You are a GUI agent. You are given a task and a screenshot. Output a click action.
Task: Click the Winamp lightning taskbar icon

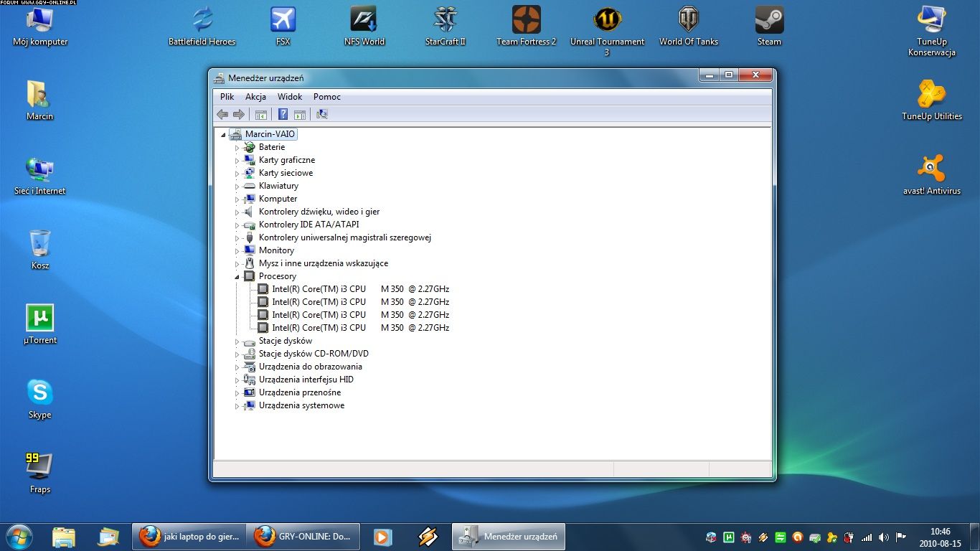(x=428, y=537)
